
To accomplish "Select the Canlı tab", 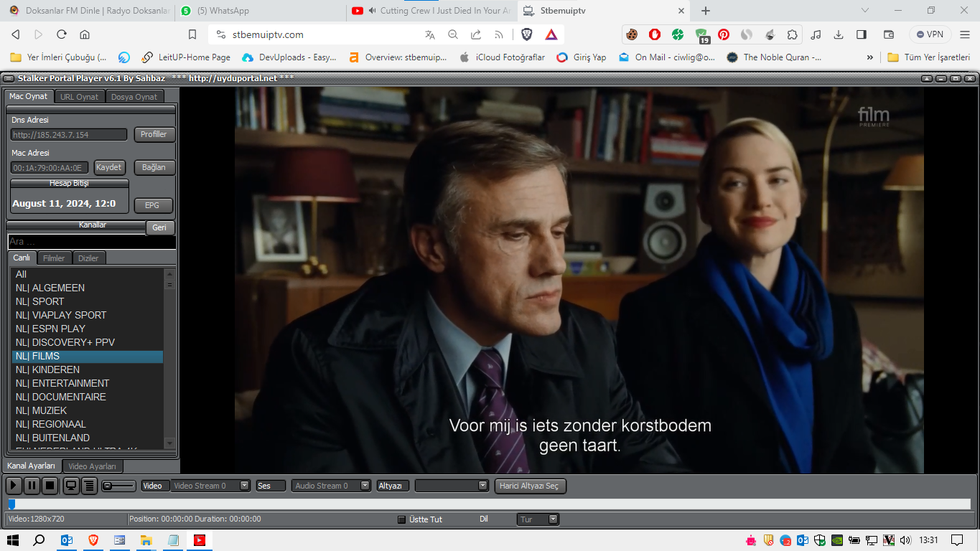I will point(22,258).
